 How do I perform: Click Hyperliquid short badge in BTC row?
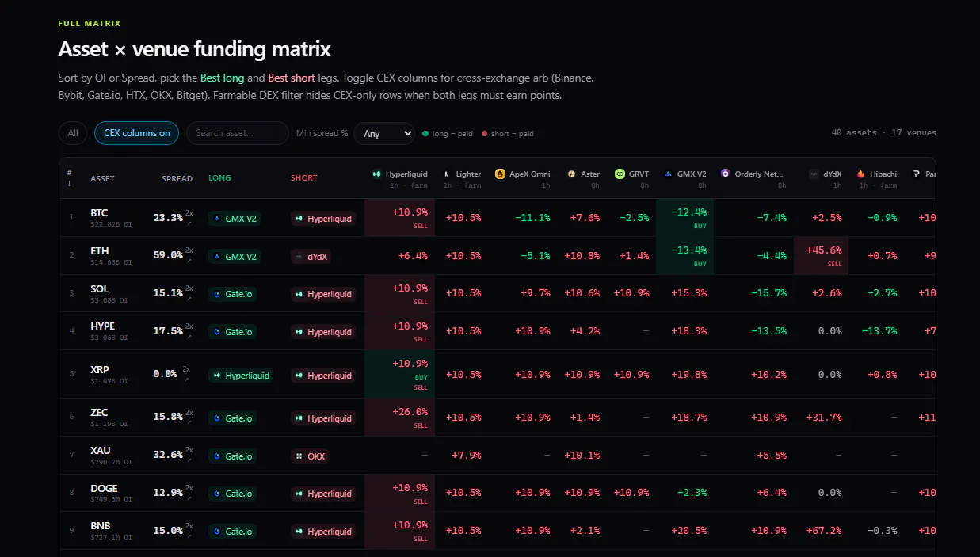[x=323, y=219]
